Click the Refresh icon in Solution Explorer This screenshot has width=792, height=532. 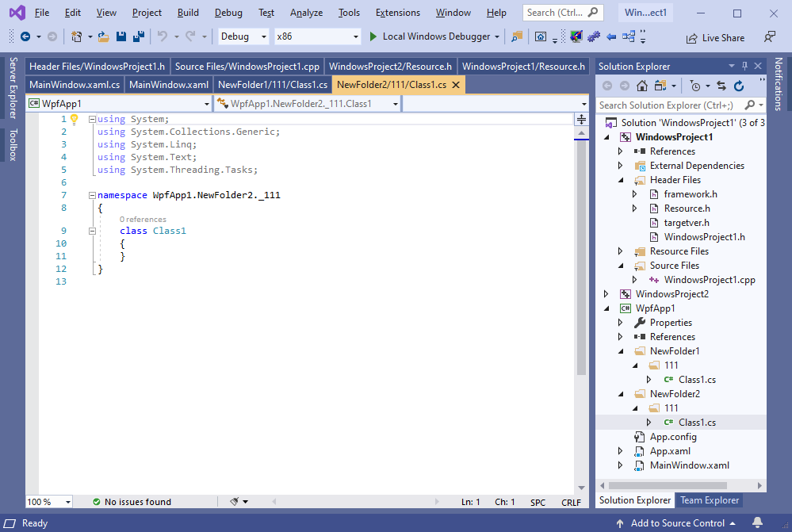coord(739,86)
